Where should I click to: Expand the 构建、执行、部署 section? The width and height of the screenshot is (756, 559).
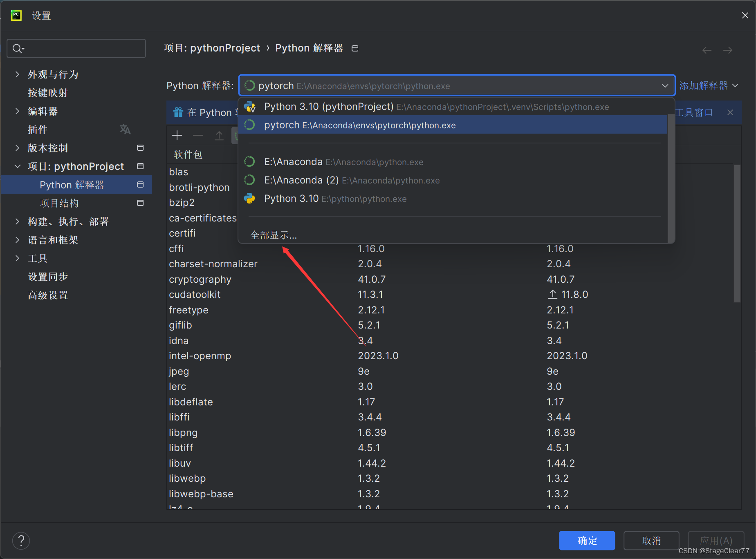[x=17, y=221]
